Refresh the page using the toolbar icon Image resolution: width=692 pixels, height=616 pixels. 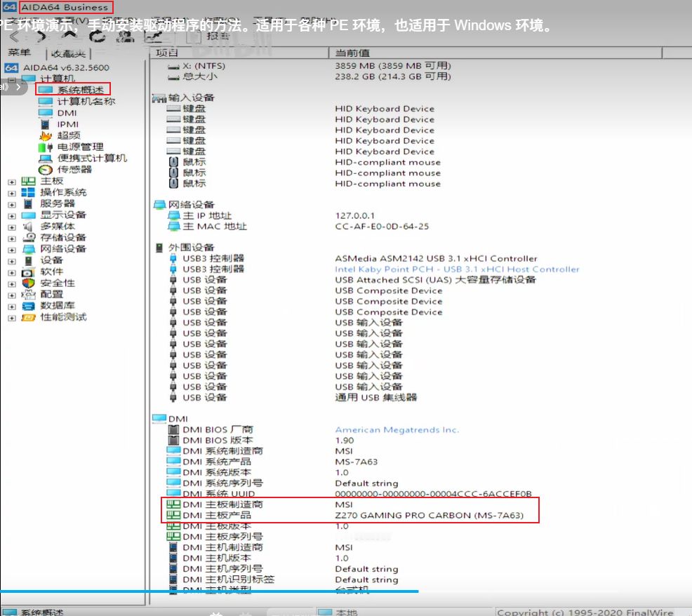pyautogui.click(x=98, y=36)
